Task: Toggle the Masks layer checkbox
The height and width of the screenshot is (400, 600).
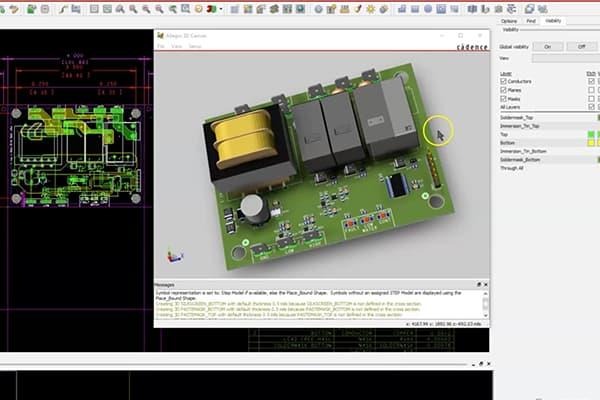Action: coord(503,99)
